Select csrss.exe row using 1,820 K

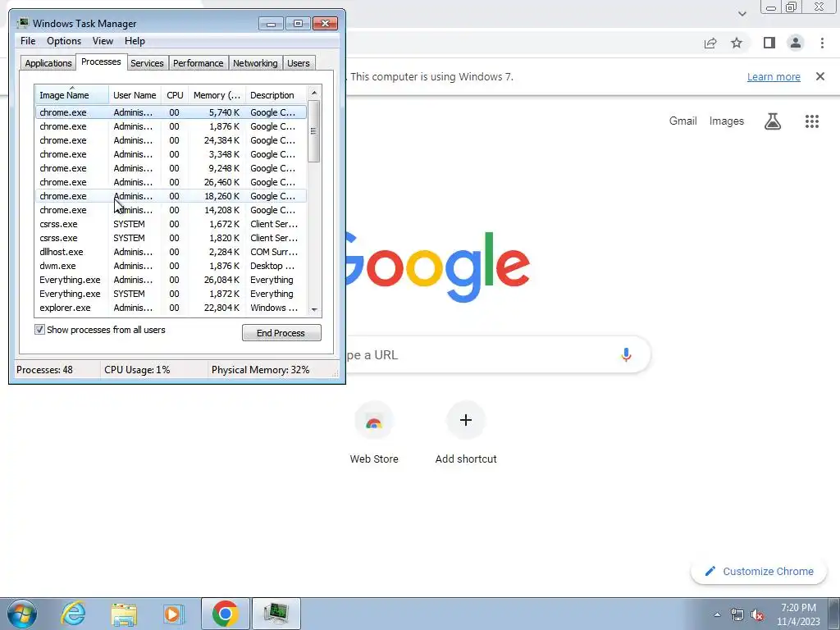click(171, 238)
